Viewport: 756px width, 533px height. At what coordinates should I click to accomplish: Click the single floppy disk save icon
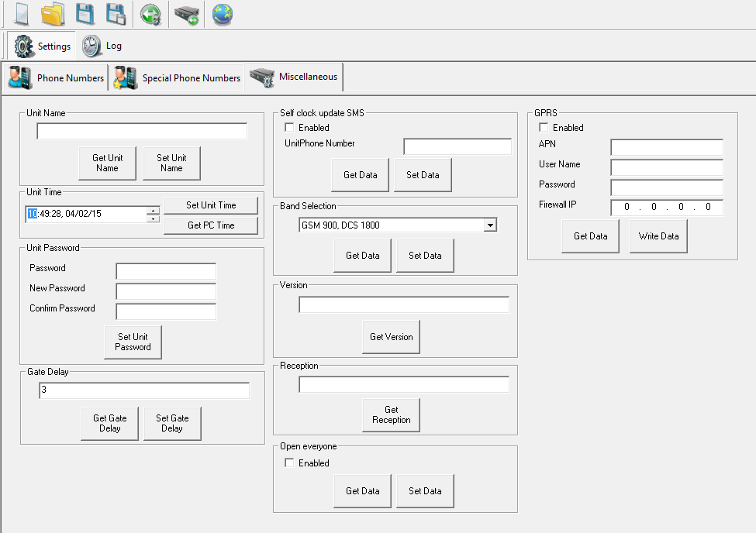[85, 14]
